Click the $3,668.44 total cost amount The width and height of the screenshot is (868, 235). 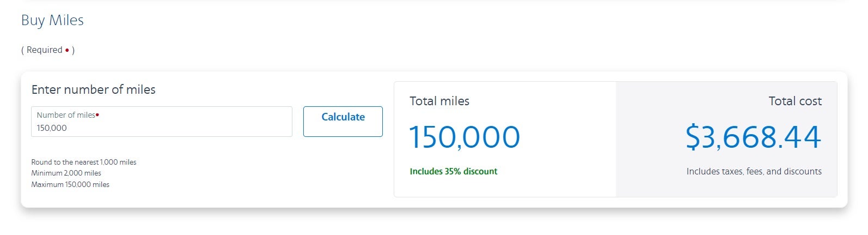click(x=753, y=137)
